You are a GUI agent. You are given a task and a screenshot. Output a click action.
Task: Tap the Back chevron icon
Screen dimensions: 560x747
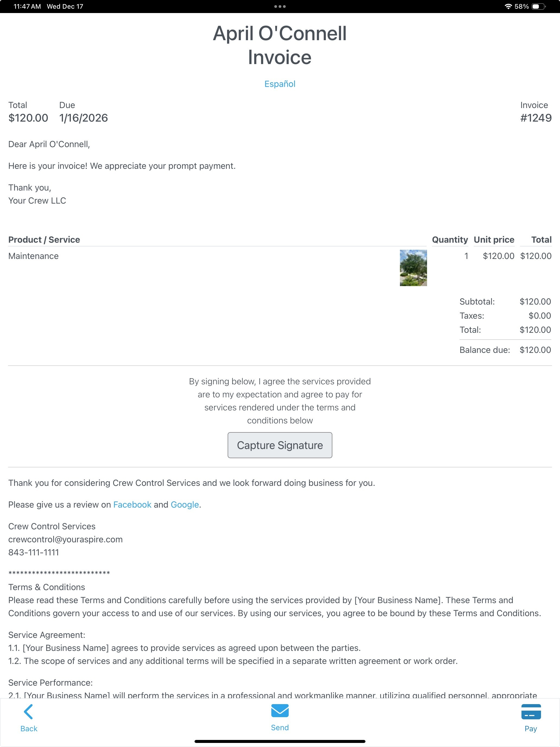tap(28, 711)
